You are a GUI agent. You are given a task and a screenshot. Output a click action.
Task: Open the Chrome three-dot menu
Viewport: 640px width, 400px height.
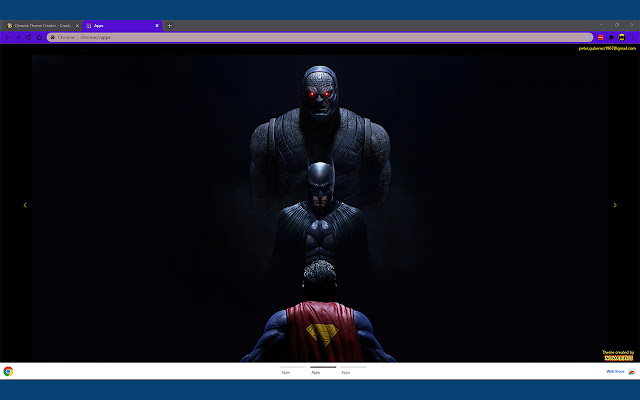633,37
